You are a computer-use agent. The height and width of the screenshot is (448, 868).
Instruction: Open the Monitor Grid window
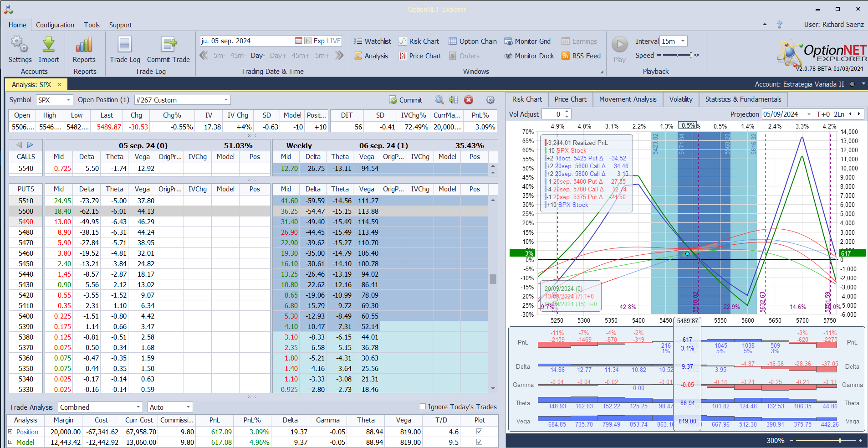point(527,41)
